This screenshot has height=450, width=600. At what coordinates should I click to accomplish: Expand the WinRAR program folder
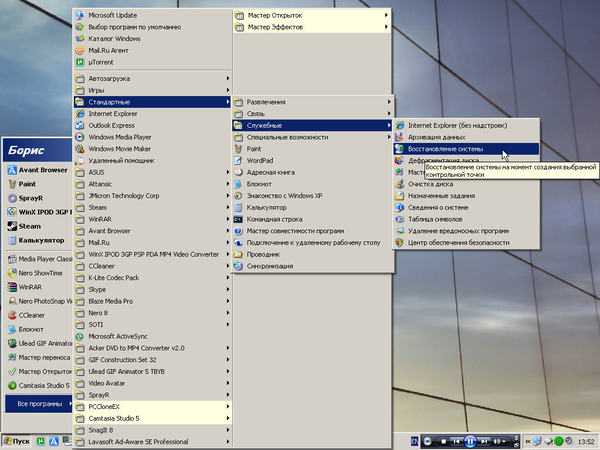point(152,219)
